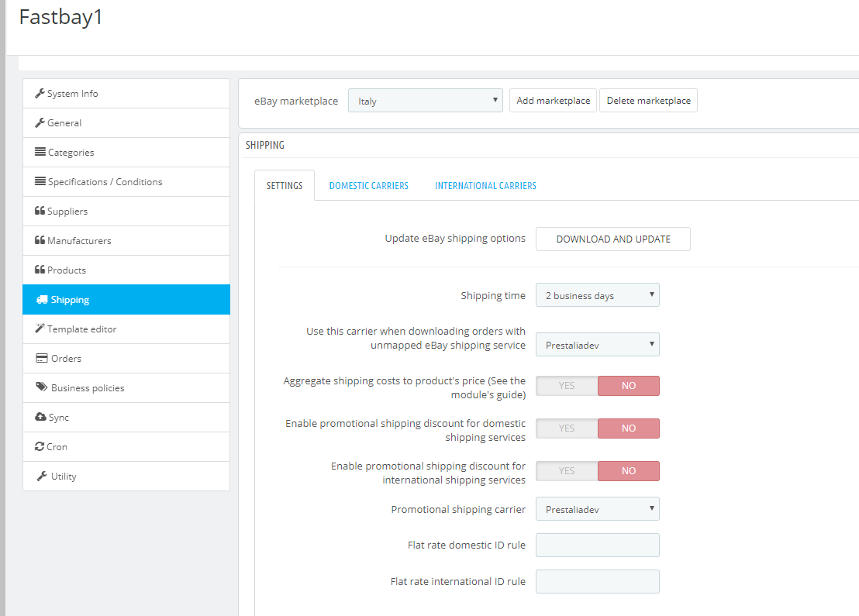Screen dimensions: 859x616
Task: Open the Shipping time dropdown
Action: [x=597, y=295]
